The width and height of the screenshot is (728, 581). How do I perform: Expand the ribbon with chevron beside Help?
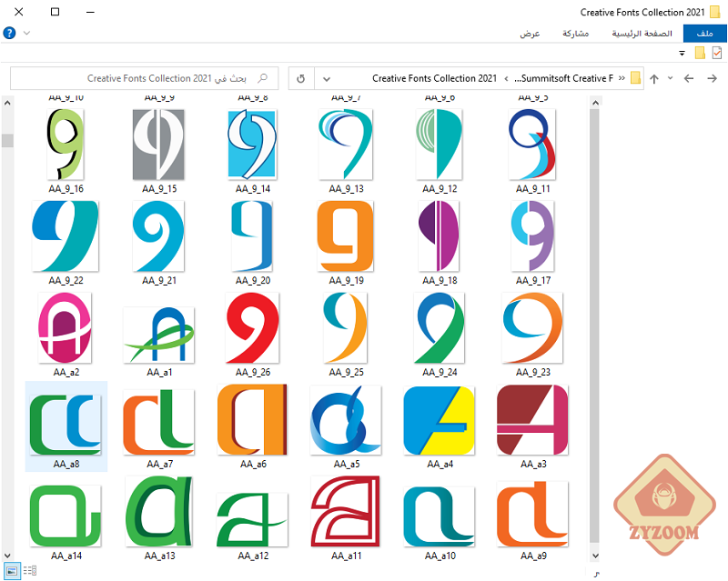pyautogui.click(x=27, y=33)
